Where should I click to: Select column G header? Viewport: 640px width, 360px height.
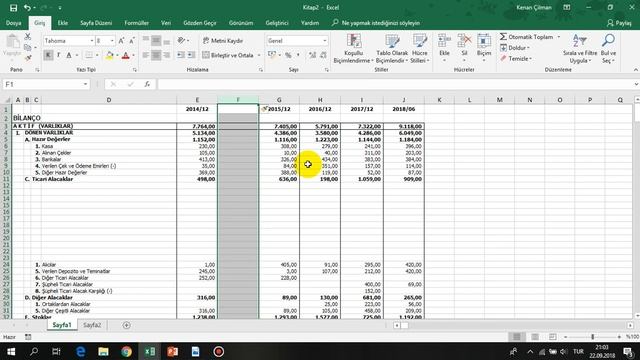[279, 100]
